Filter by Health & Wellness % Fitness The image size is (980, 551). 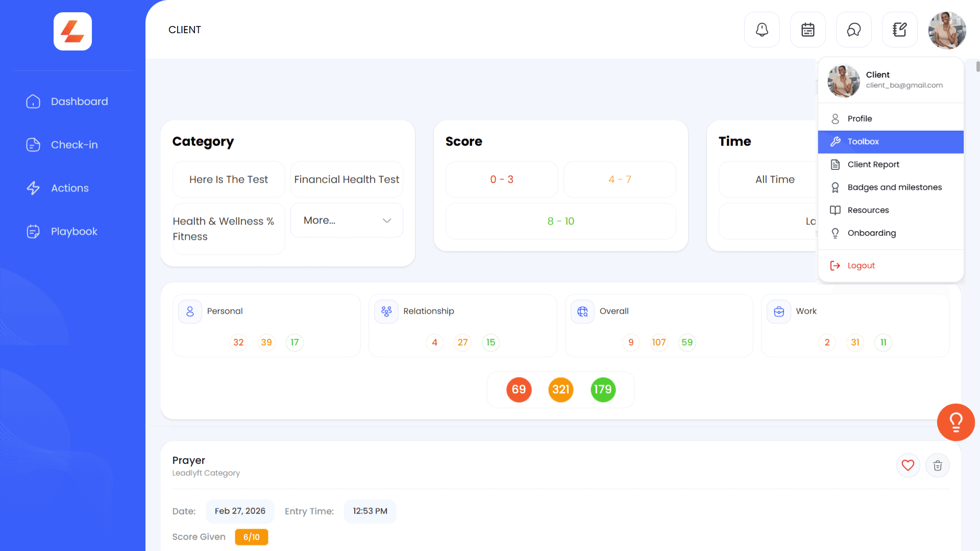point(229,229)
